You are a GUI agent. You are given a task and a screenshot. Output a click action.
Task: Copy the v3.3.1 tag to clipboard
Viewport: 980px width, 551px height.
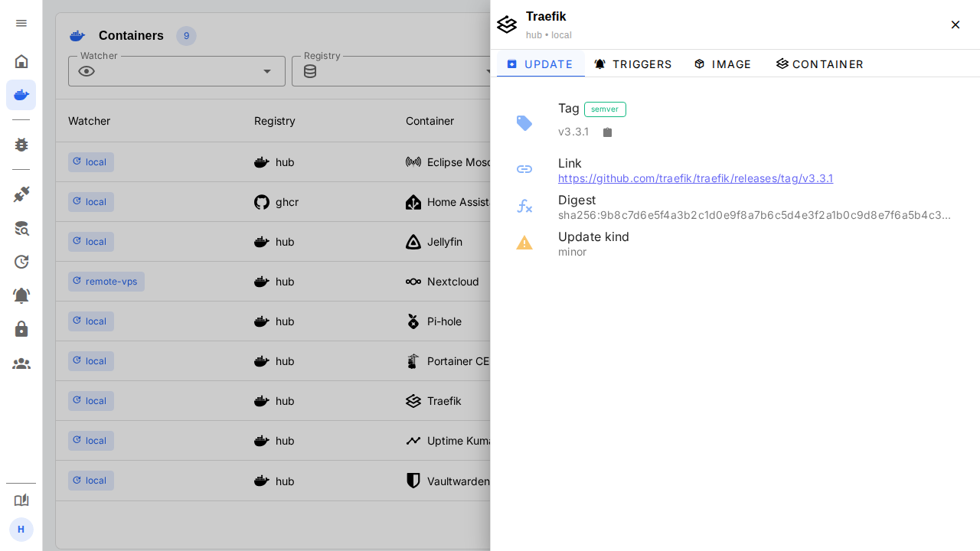tap(608, 132)
